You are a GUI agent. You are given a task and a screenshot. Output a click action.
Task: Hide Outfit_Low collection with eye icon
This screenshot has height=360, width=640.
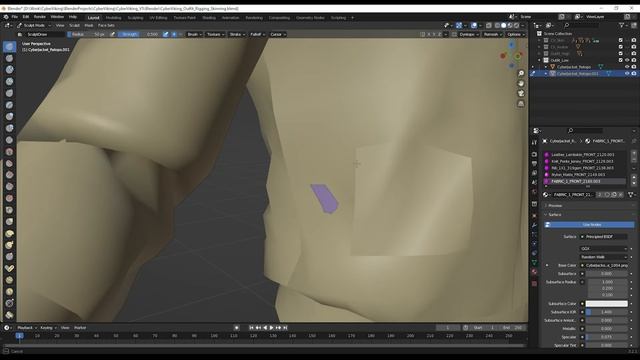627,60
